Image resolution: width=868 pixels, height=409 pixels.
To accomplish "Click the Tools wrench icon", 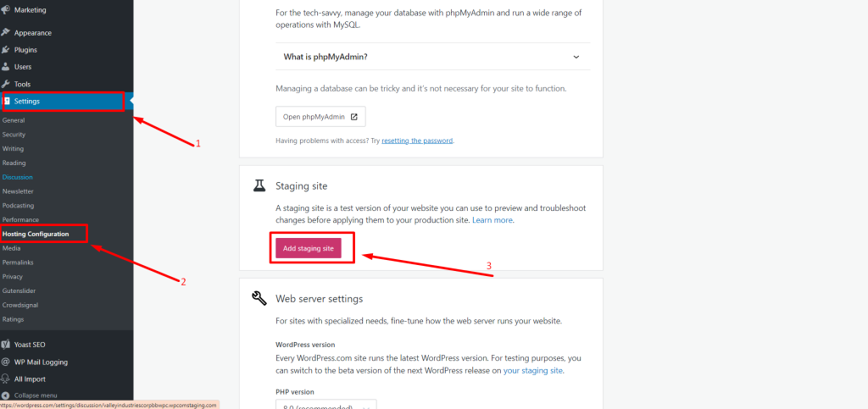I will (x=6, y=84).
